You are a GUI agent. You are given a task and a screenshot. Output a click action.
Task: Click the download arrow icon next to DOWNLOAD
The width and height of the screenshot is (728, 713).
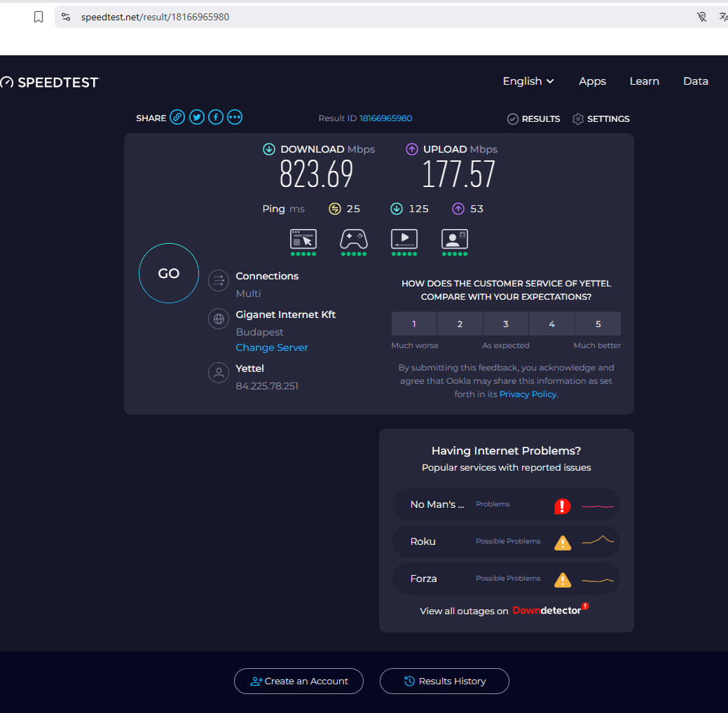(269, 149)
